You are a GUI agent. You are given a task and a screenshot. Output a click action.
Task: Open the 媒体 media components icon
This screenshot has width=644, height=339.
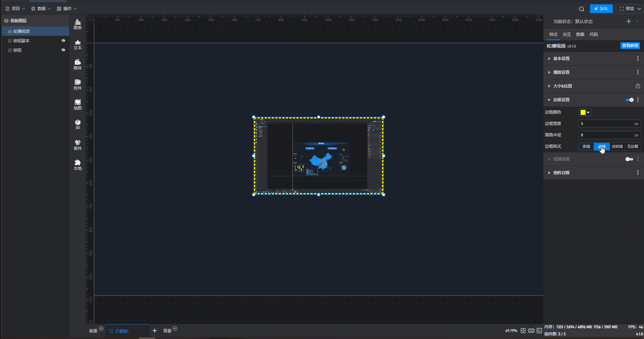[x=77, y=64]
